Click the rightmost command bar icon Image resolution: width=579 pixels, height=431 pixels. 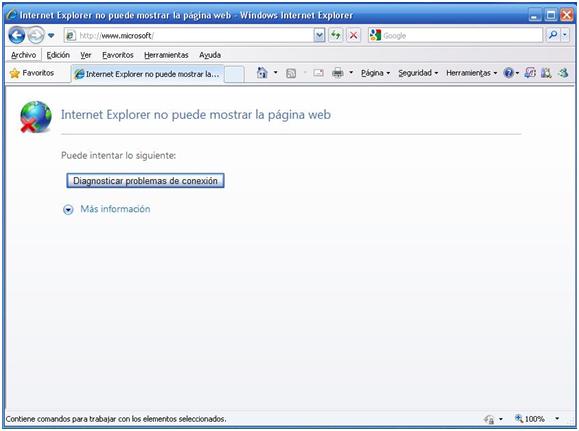click(563, 73)
